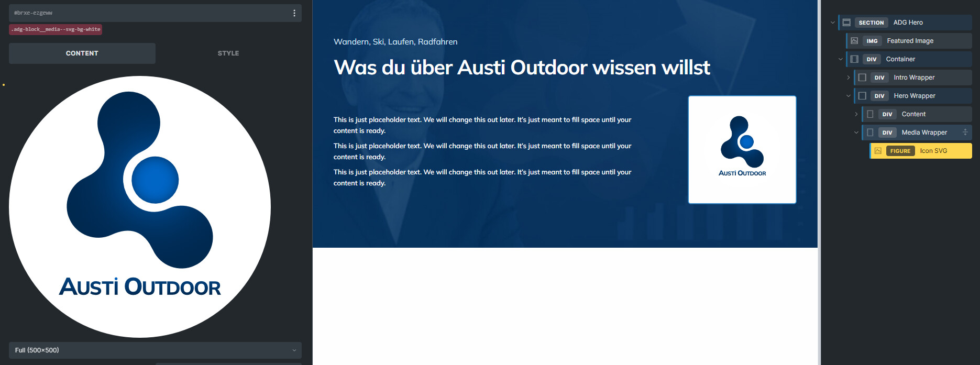Click the third placeholder text paragraph on canvas
This screenshot has height=365, width=980.
tap(482, 178)
